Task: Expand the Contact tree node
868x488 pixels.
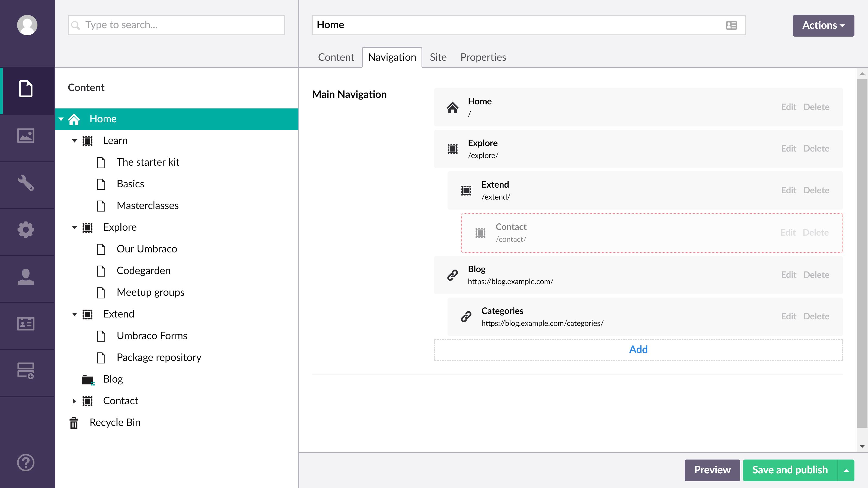Action: pos(75,401)
